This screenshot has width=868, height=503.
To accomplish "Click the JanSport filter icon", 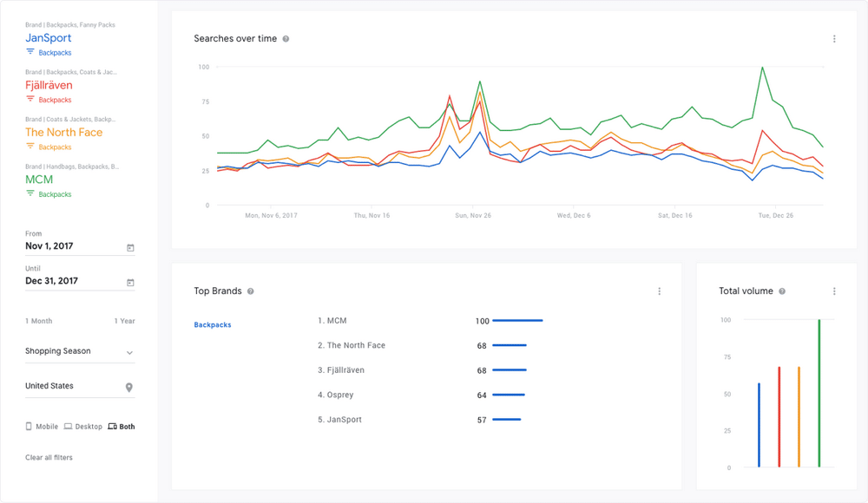I will tap(30, 52).
